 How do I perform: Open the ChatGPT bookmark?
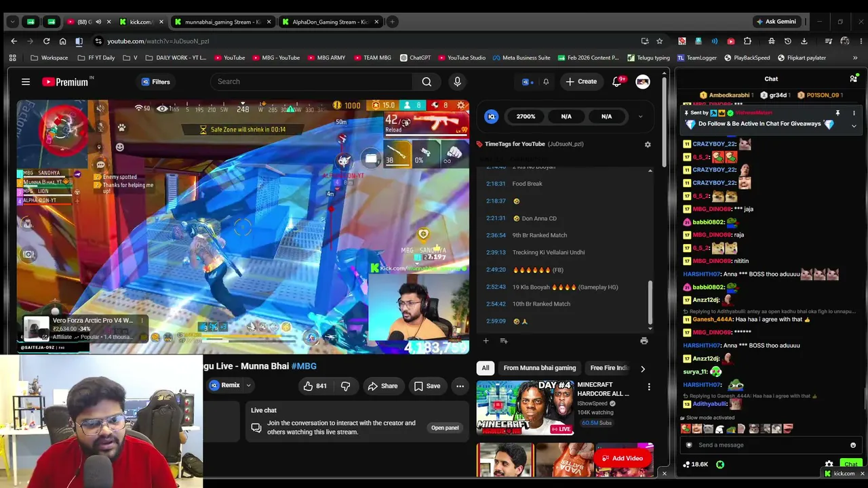coord(415,58)
